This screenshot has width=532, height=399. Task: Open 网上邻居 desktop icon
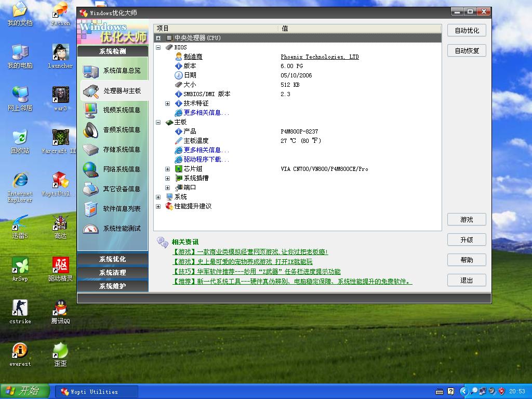pyautogui.click(x=20, y=99)
